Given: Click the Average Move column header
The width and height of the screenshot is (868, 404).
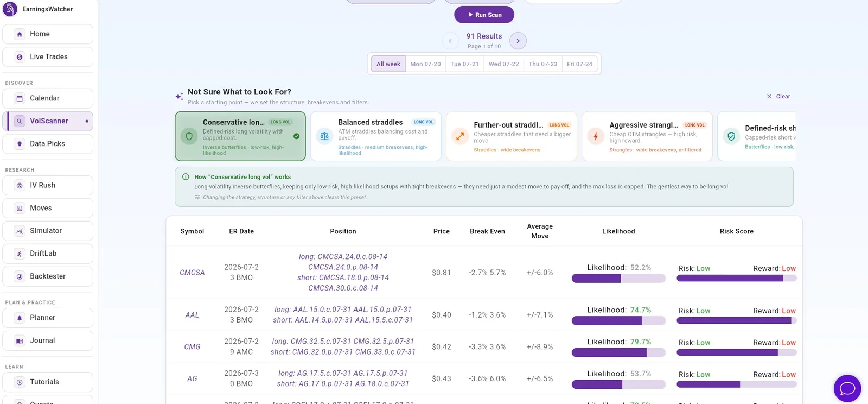Looking at the screenshot, I should pyautogui.click(x=540, y=231).
